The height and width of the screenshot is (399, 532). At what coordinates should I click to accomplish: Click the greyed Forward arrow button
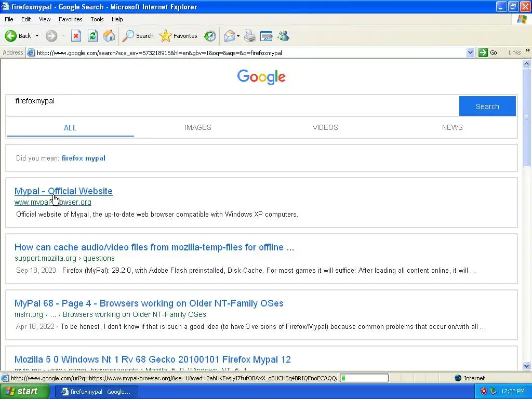(x=51, y=36)
